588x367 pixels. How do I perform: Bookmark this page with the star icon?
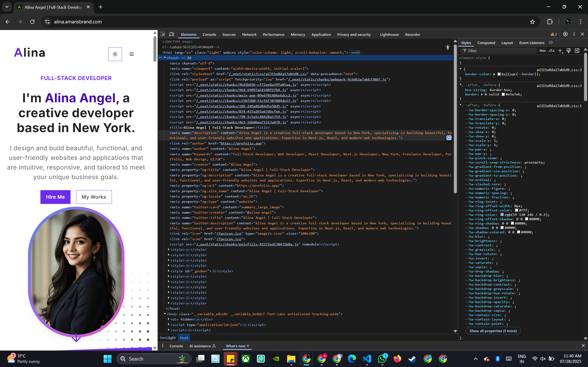pyautogui.click(x=532, y=22)
